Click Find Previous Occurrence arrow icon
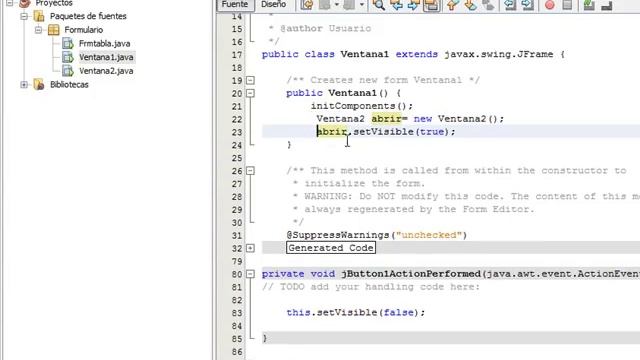The width and height of the screenshot is (640, 360). pyautogui.click(x=396, y=5)
